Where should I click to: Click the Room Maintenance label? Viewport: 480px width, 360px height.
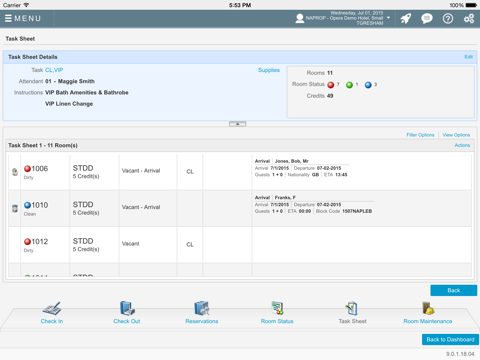pos(428,321)
